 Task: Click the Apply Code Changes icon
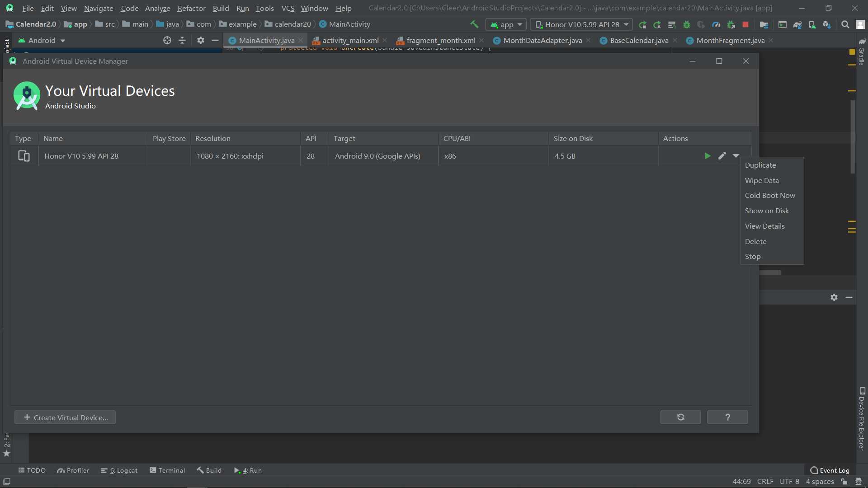[672, 24]
